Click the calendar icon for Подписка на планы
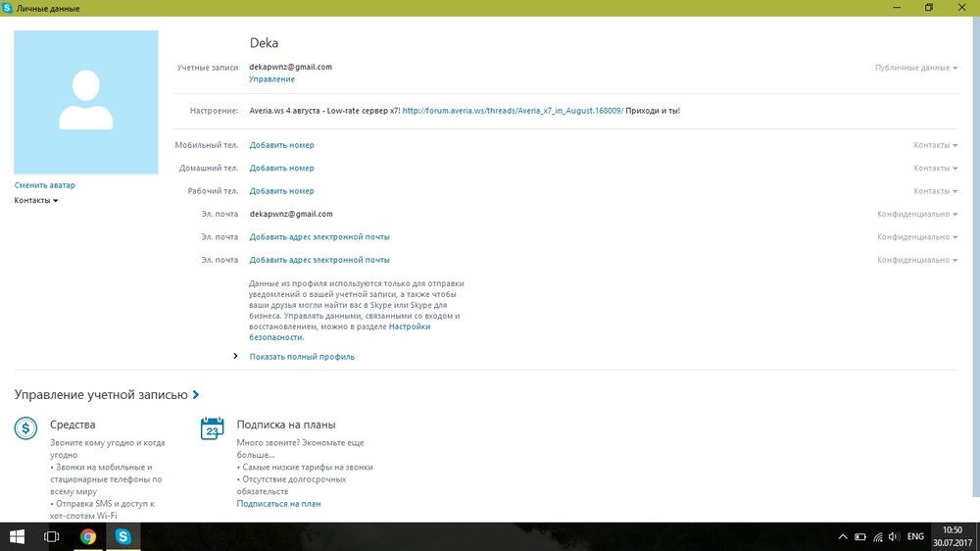The image size is (980, 551). [x=212, y=428]
